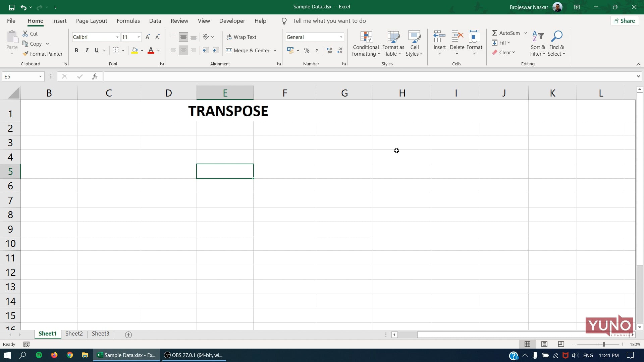
Task: Click Format as Table
Action: coord(393,44)
